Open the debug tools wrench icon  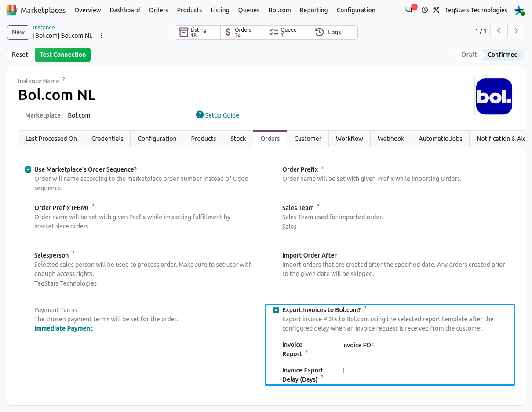[x=436, y=10]
